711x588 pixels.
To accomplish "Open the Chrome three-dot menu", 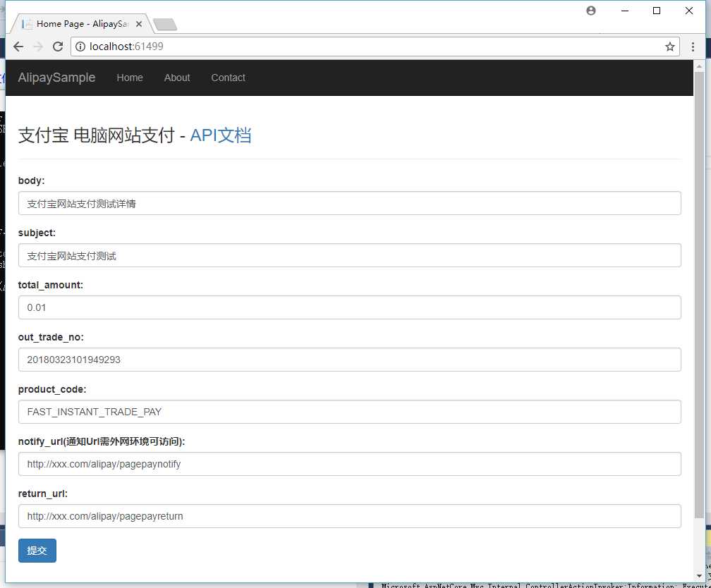I will [x=693, y=47].
